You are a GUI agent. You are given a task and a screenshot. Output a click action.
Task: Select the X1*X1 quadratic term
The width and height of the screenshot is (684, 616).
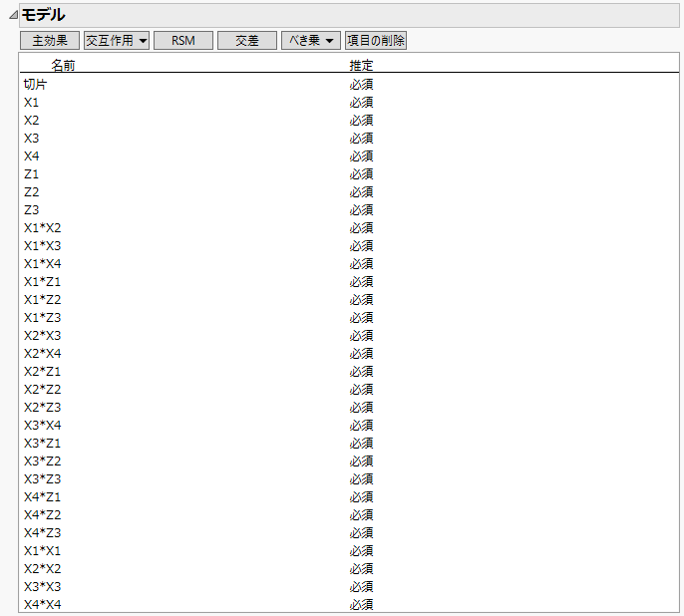point(42,550)
